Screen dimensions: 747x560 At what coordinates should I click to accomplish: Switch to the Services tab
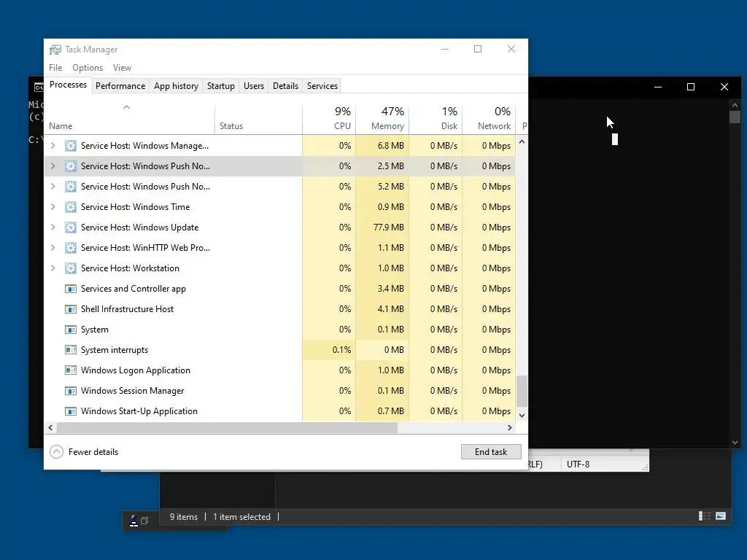tap(322, 86)
